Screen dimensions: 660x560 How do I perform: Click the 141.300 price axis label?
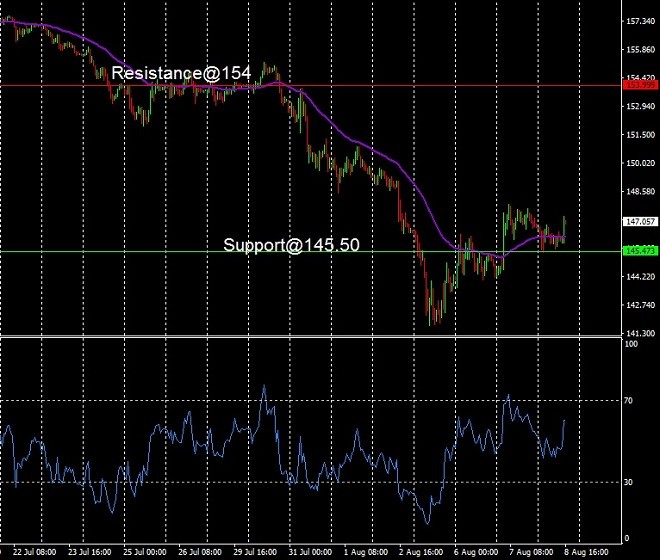[x=641, y=333]
